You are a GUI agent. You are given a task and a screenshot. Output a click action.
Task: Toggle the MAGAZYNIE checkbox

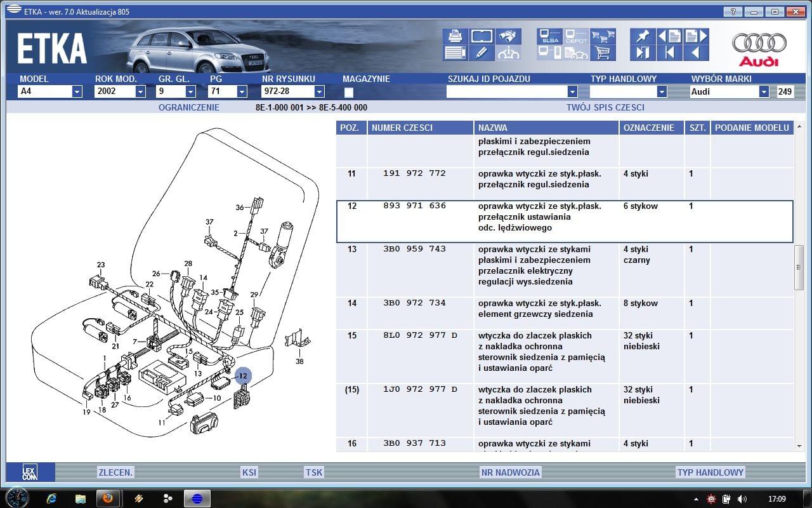pyautogui.click(x=349, y=92)
